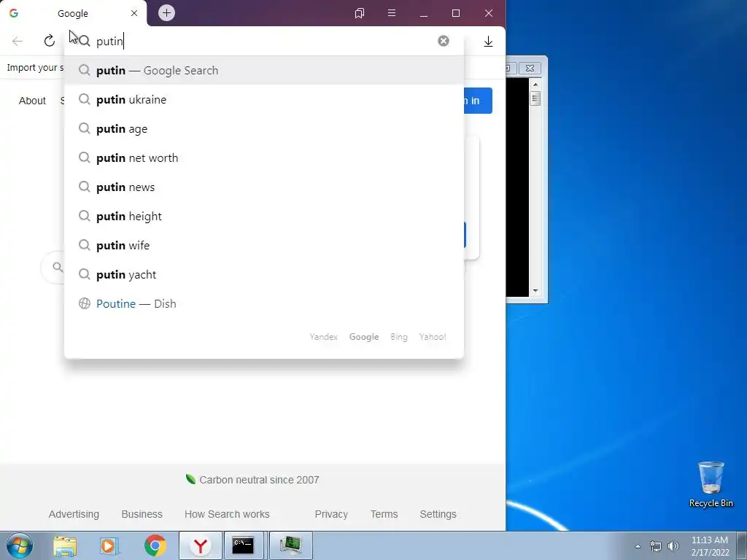Viewport: 747px width, 560px height.
Task: Open the About link on Google page
Action: pos(32,101)
